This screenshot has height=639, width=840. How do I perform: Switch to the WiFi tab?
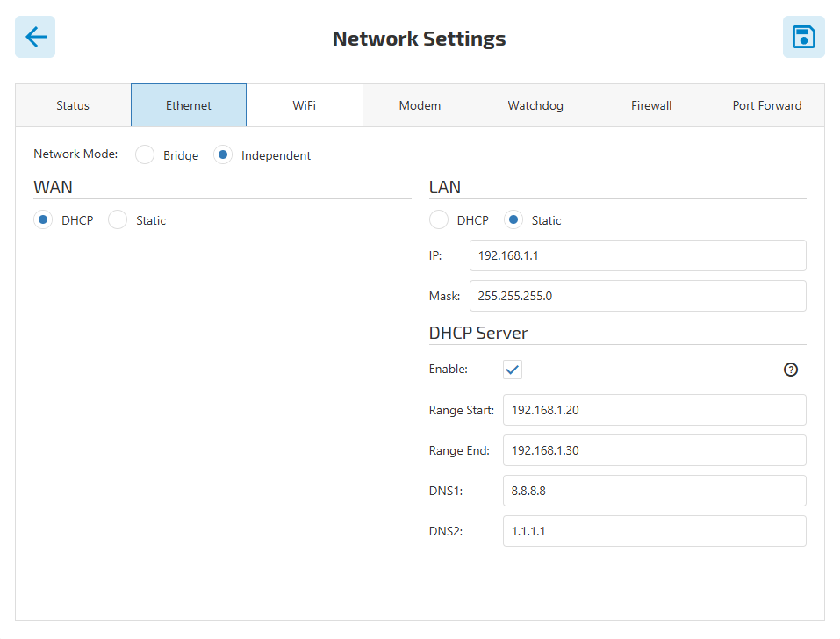(305, 105)
